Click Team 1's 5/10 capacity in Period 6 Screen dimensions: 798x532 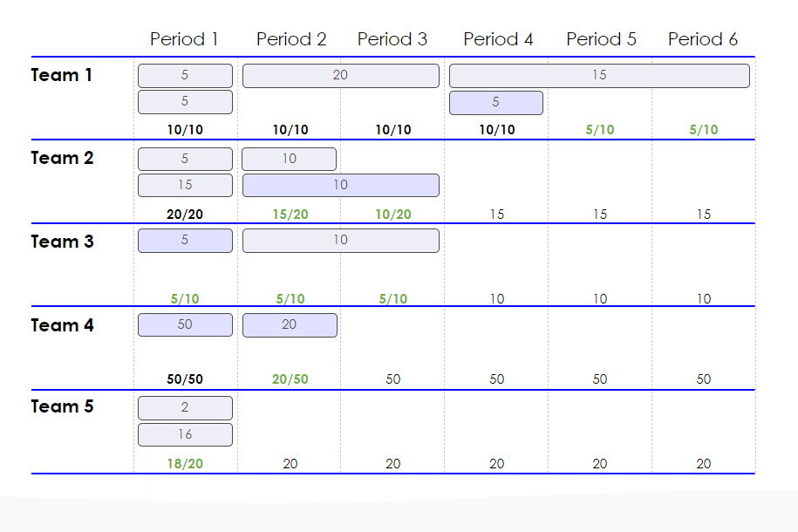(703, 130)
